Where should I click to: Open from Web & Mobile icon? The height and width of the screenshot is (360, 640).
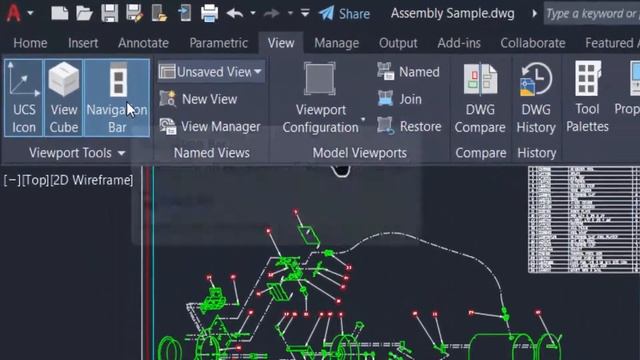[159, 13]
